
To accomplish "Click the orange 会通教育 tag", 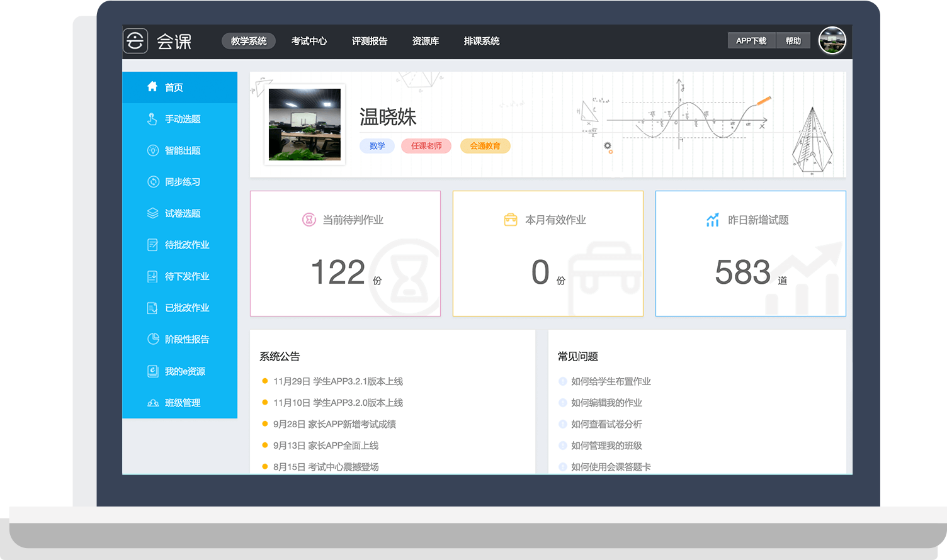I will [x=485, y=146].
